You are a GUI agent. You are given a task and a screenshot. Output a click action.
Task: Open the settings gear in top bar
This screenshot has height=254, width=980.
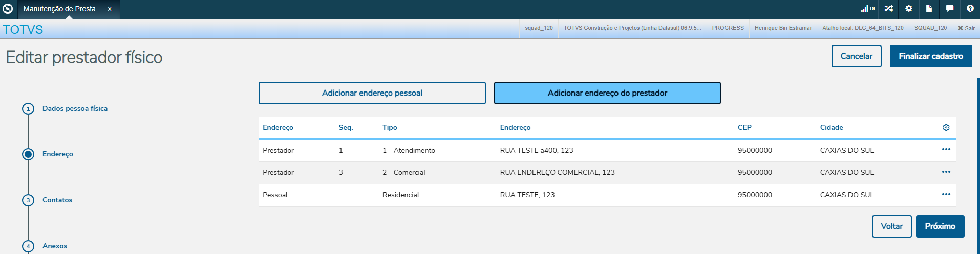tap(909, 9)
